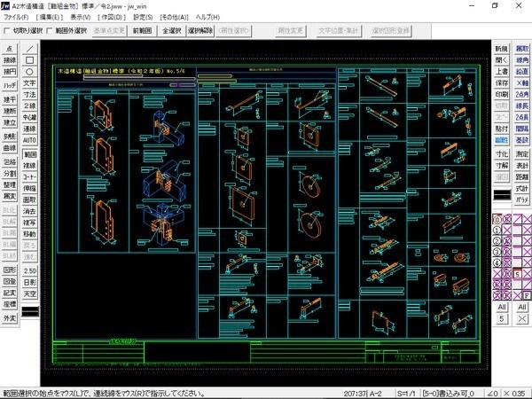Choose the 移動 move tool
The image size is (532, 399).
tap(29, 234)
